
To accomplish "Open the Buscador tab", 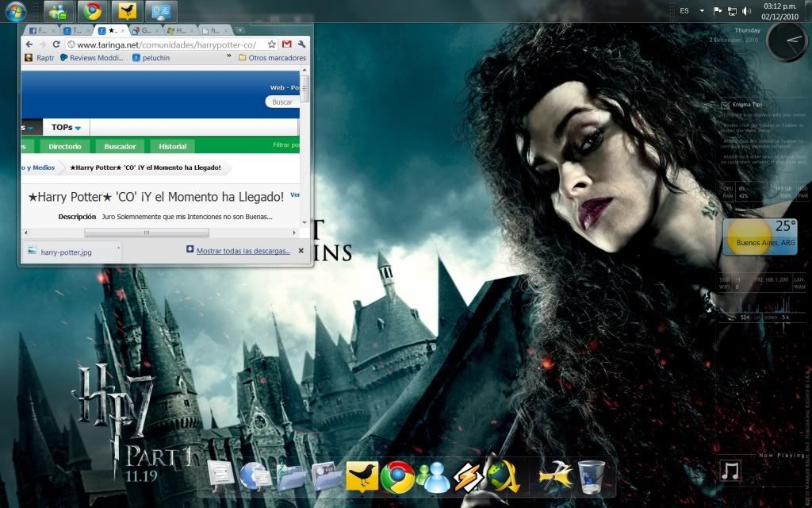I will [x=120, y=146].
